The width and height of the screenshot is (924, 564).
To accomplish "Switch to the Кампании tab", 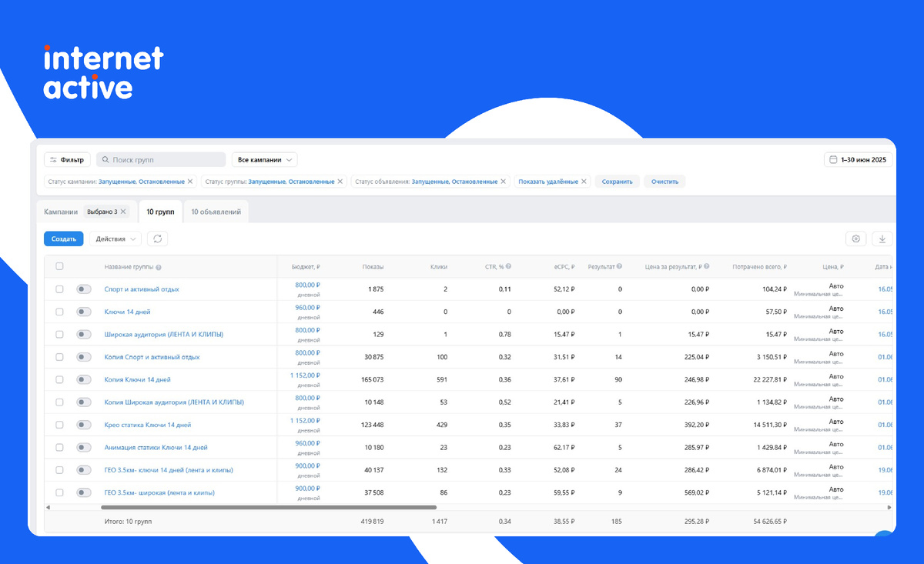I will [61, 212].
